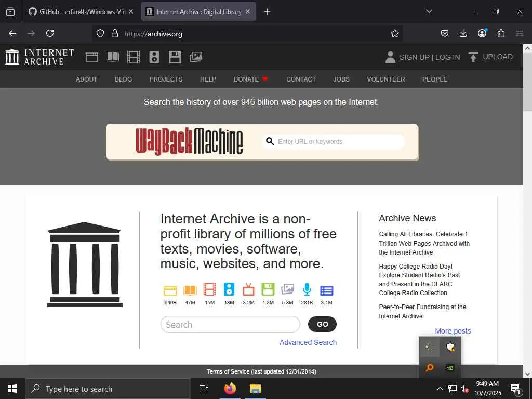Open the Happy College Radio Day post
Viewport: 532px width, 399px height.
point(419,280)
